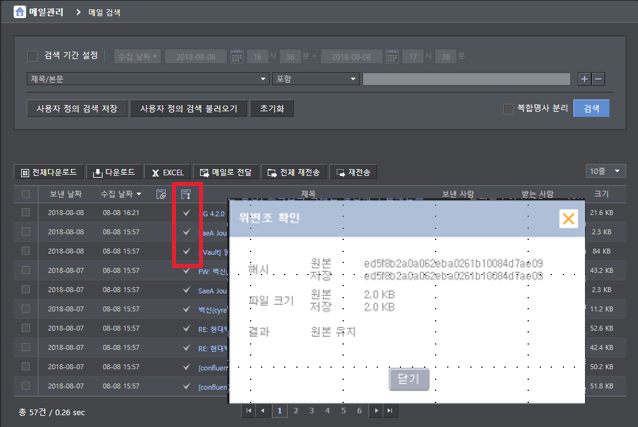
Task: Click the 전체다운로드 toolbar button
Action: (x=49, y=172)
